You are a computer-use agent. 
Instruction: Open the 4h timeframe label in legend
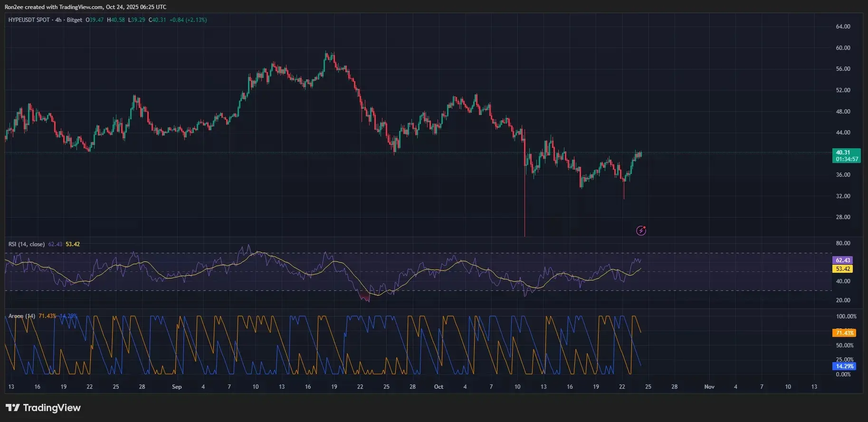coord(58,20)
